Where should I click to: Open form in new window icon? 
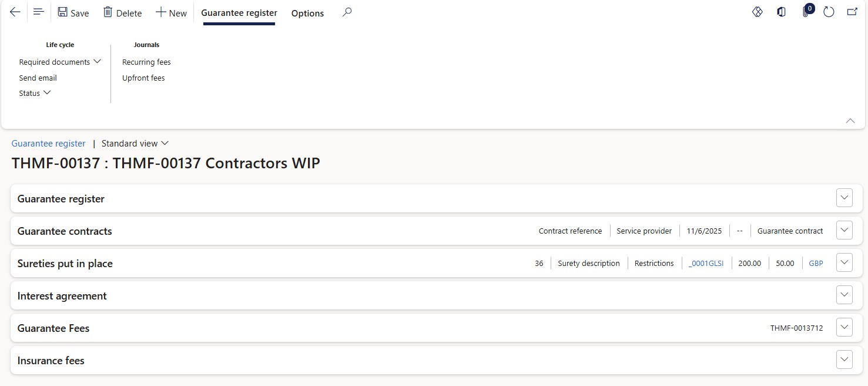point(852,12)
